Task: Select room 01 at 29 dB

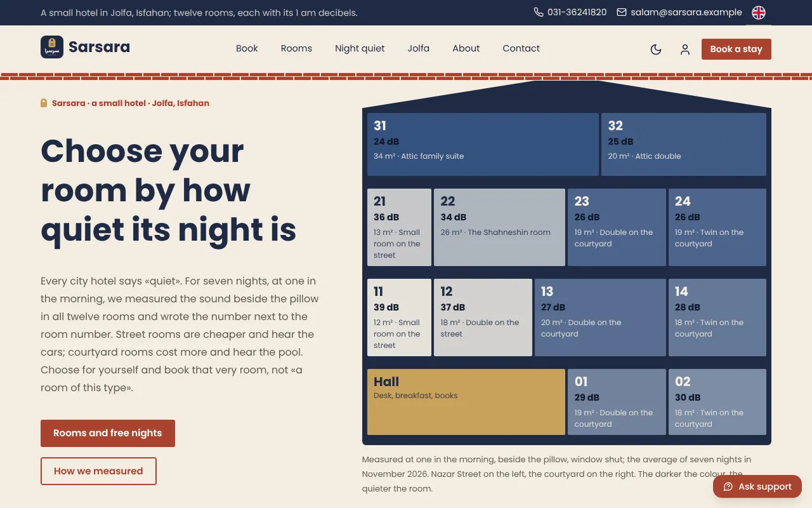Action: coord(617,402)
